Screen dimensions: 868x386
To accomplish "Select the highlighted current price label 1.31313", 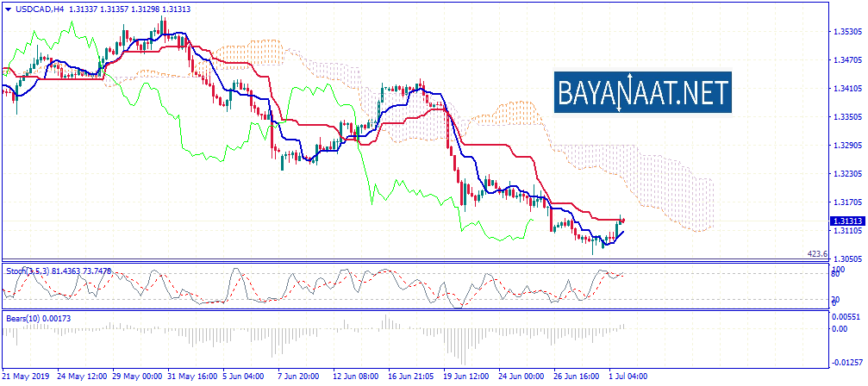I will [x=846, y=221].
